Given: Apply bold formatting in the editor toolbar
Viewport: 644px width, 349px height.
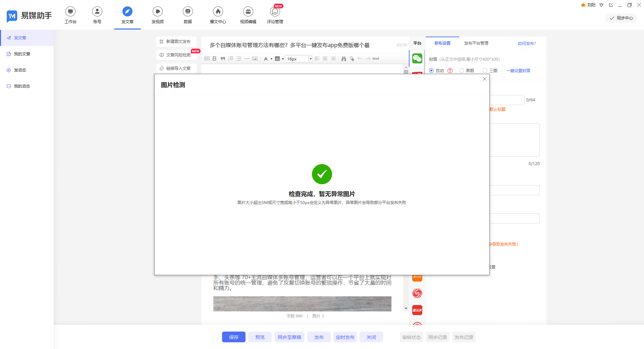Looking at the screenshot, I should [215, 59].
